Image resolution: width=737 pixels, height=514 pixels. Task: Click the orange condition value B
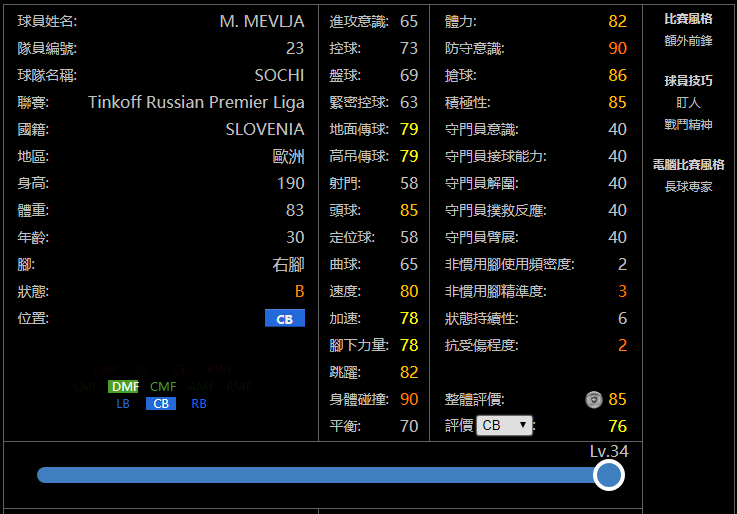299,292
